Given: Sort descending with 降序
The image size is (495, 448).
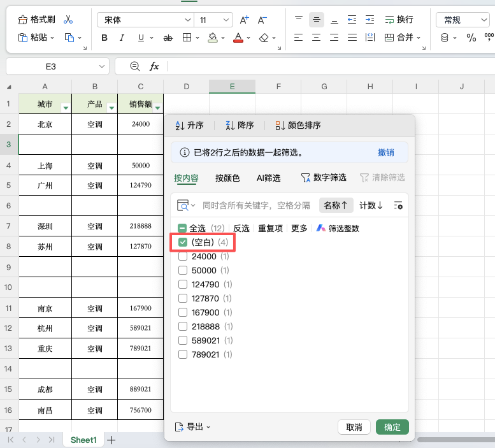Looking at the screenshot, I should [240, 126].
